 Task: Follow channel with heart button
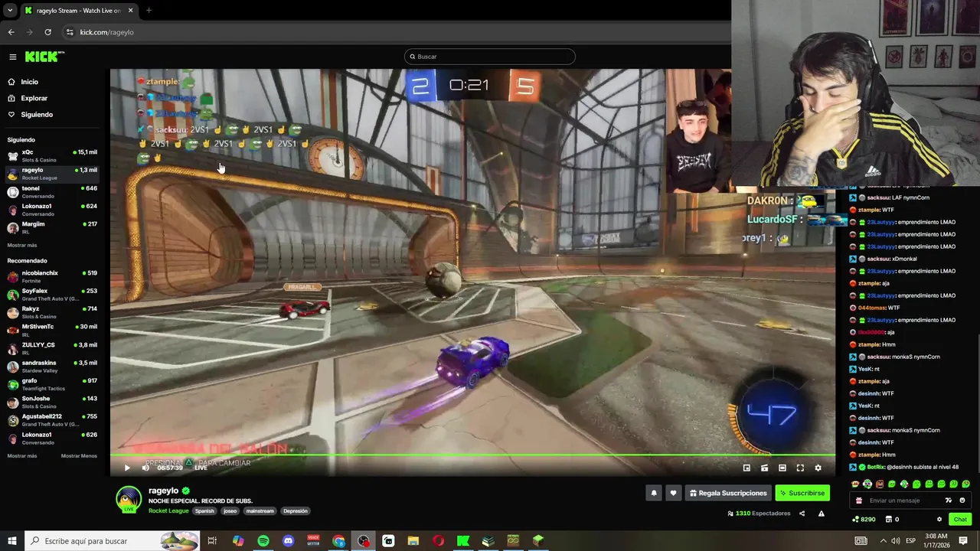pos(673,493)
